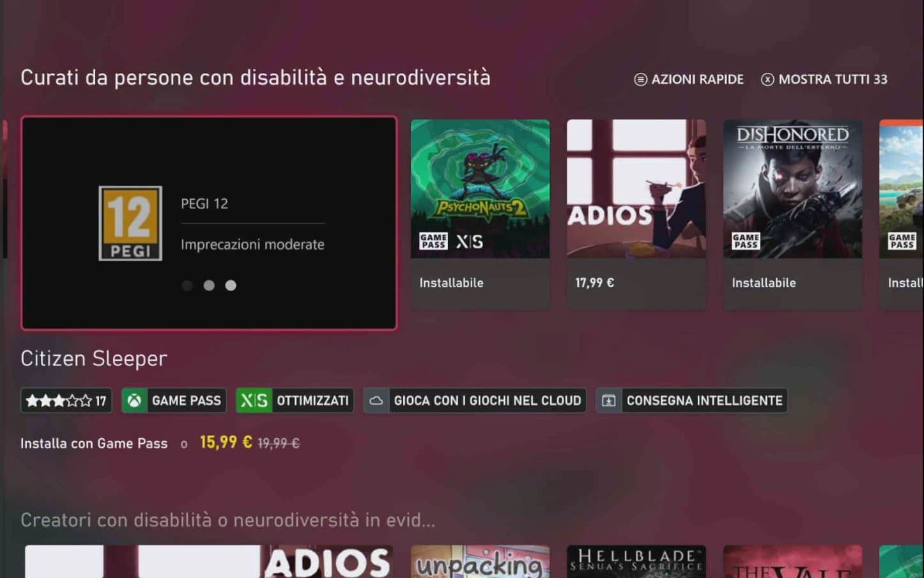Click Gioca con i giochi nel cloud tag
924x578 pixels.
[475, 400]
